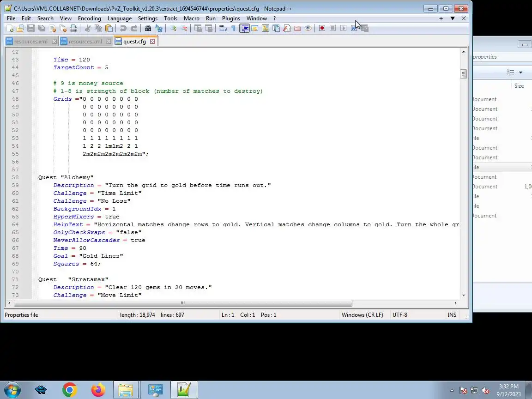Click the Size column header in Explorer
532x399 pixels.
[519, 86]
